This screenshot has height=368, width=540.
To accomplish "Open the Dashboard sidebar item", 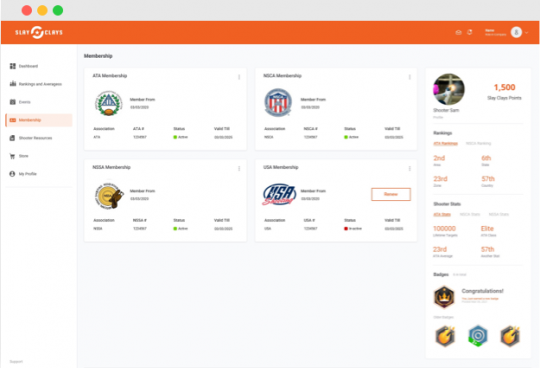I will [x=24, y=66].
